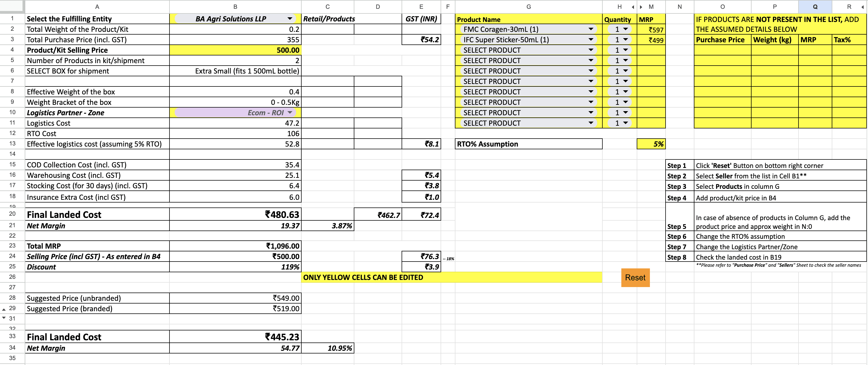Open the quantity dropdown for the FMC Coragen row
The height and width of the screenshot is (365, 868).
pos(625,29)
